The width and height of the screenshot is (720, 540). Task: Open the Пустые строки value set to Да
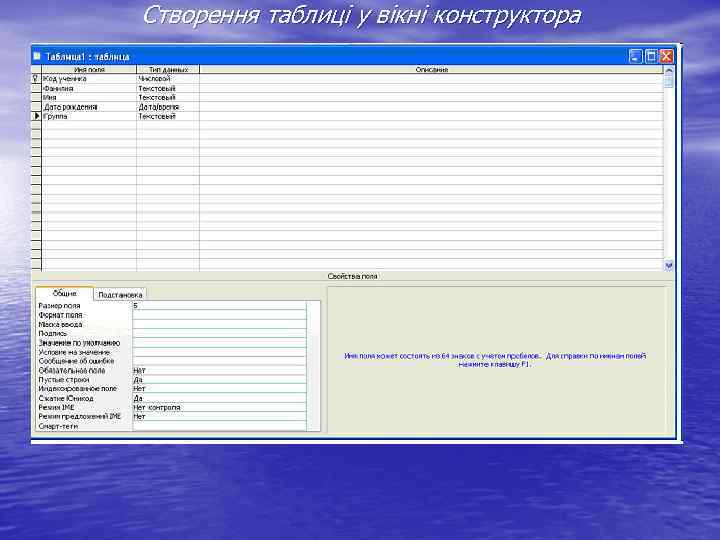(219, 380)
